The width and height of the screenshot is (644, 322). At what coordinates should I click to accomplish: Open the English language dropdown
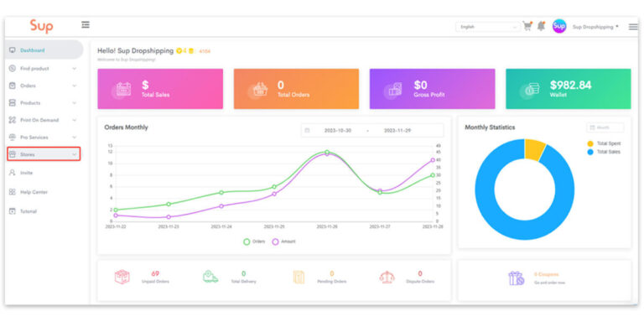click(x=487, y=27)
